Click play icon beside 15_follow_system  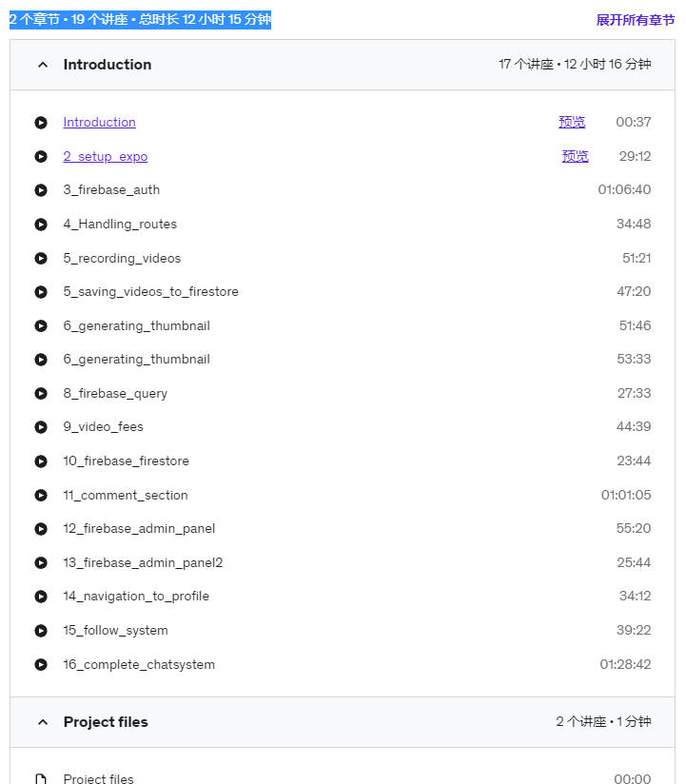click(x=41, y=631)
